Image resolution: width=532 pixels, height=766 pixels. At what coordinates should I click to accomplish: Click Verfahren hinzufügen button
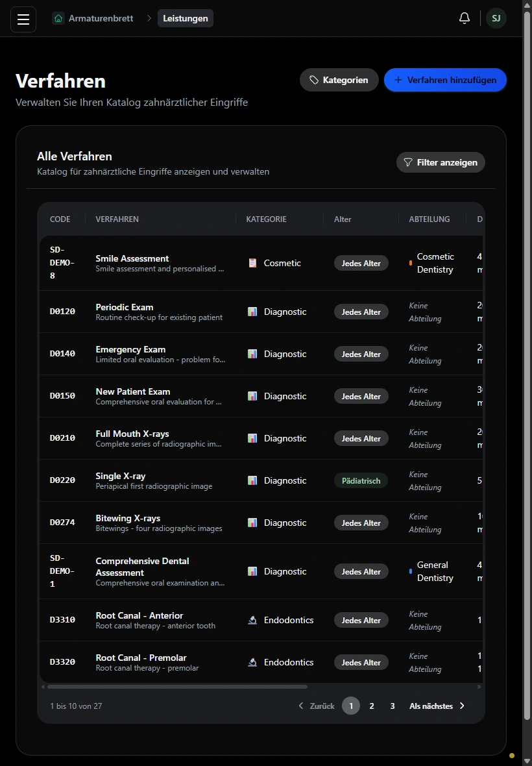pos(445,80)
